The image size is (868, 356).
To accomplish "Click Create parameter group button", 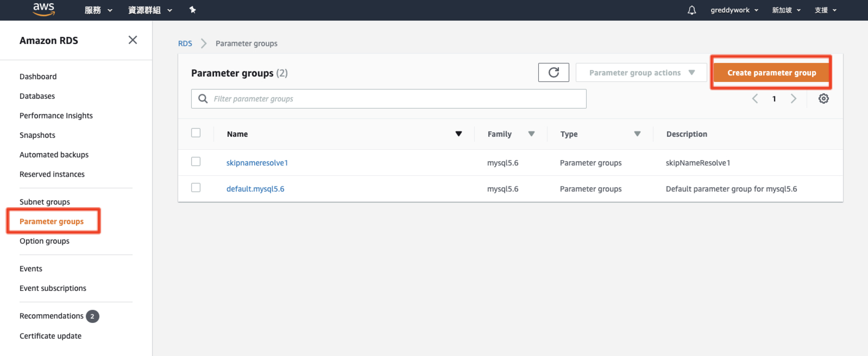I will tap(771, 73).
